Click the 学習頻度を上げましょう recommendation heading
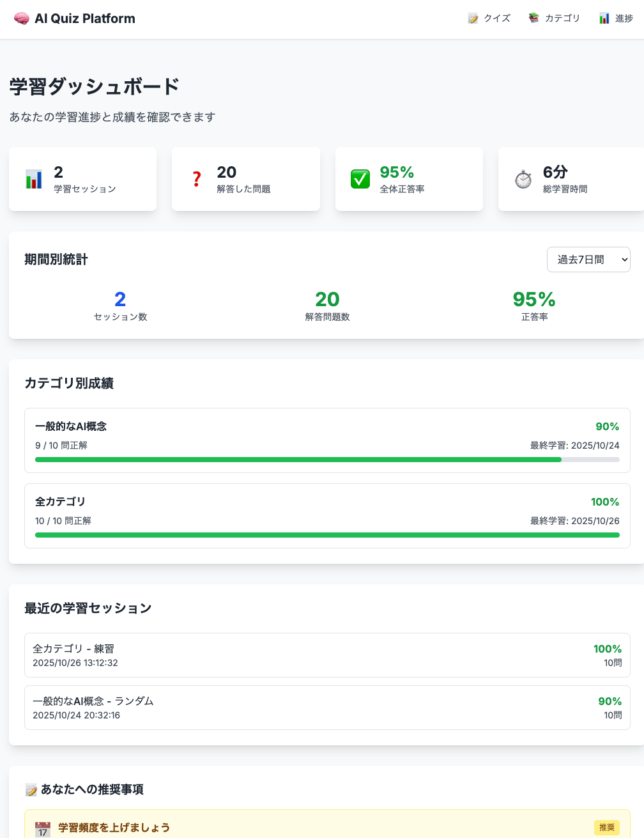644x838 pixels. pyautogui.click(x=114, y=828)
